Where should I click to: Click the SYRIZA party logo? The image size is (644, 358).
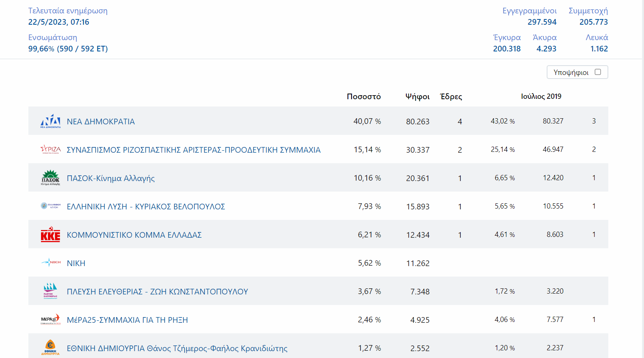(50, 149)
